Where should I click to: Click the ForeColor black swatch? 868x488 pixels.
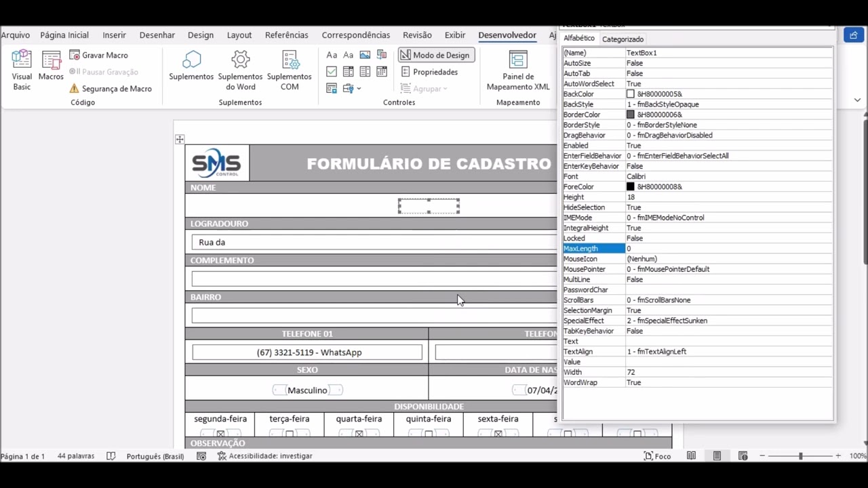coord(630,186)
